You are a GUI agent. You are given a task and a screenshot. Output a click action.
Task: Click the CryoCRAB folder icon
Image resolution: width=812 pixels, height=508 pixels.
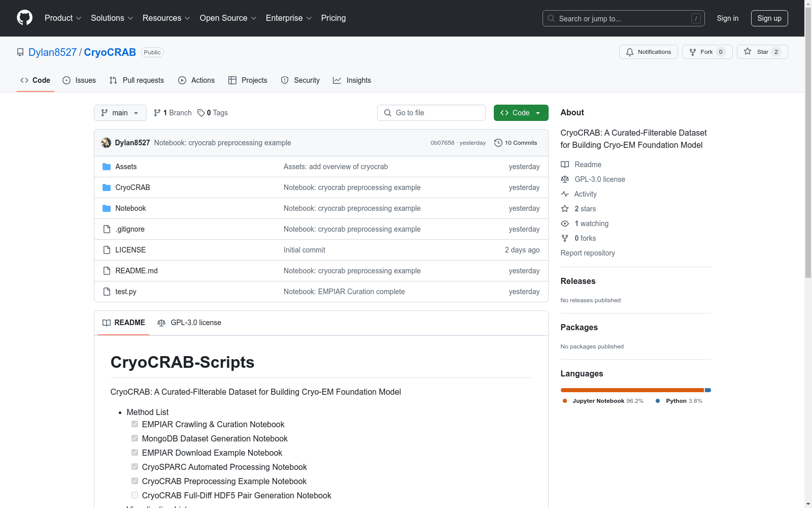[x=107, y=187]
